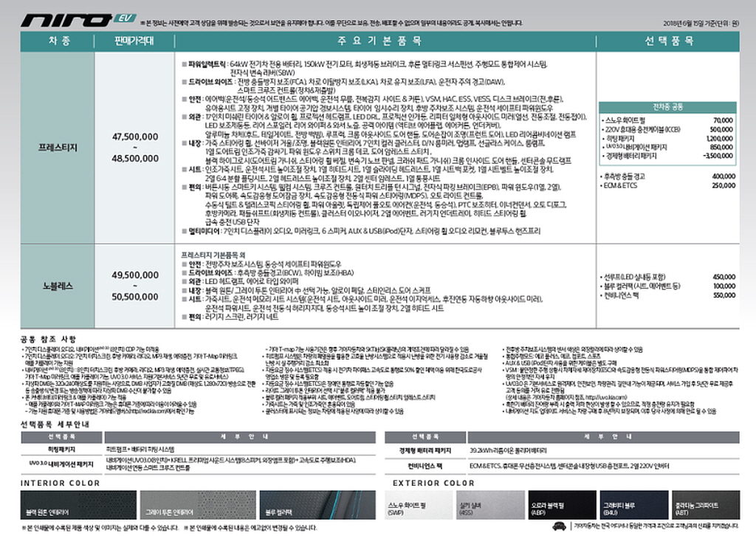Click the 멀티미디어 section label
The height and width of the screenshot is (536, 756).
coord(205,231)
